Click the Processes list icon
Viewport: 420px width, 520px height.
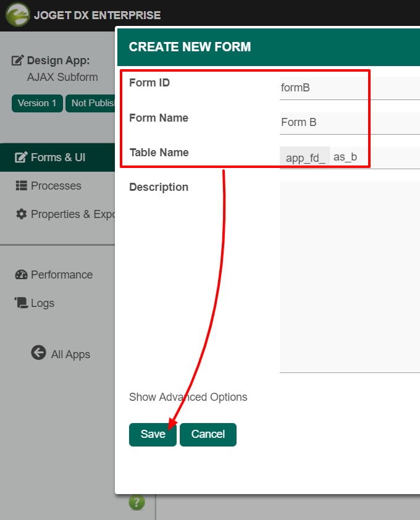point(21,186)
